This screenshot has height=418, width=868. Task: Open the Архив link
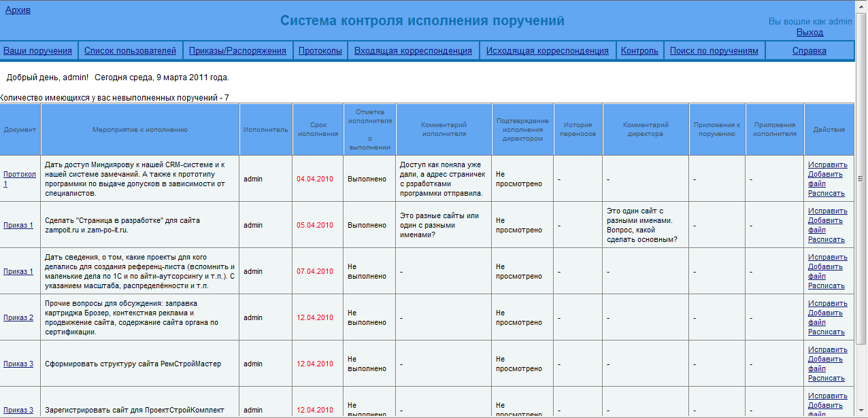[x=18, y=10]
